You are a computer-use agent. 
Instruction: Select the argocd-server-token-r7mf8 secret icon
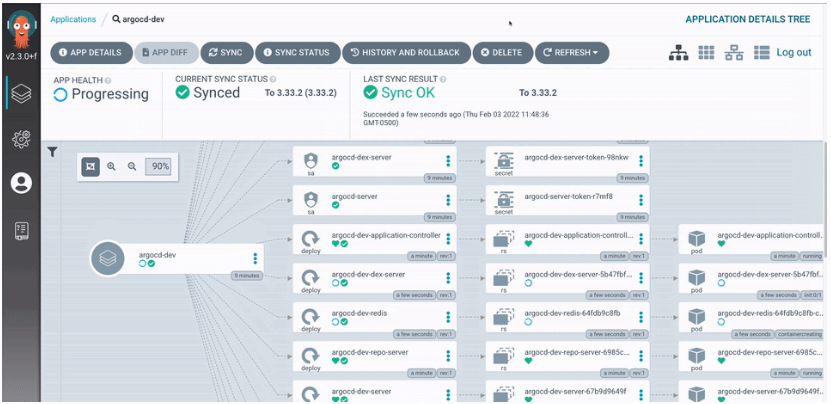coord(503,199)
